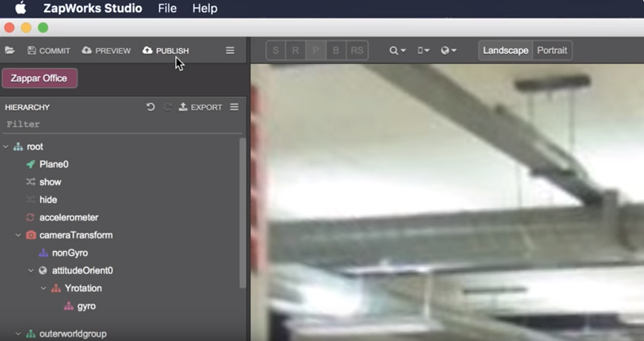This screenshot has width=644, height=341.
Task: Select the show state node
Action: (50, 182)
